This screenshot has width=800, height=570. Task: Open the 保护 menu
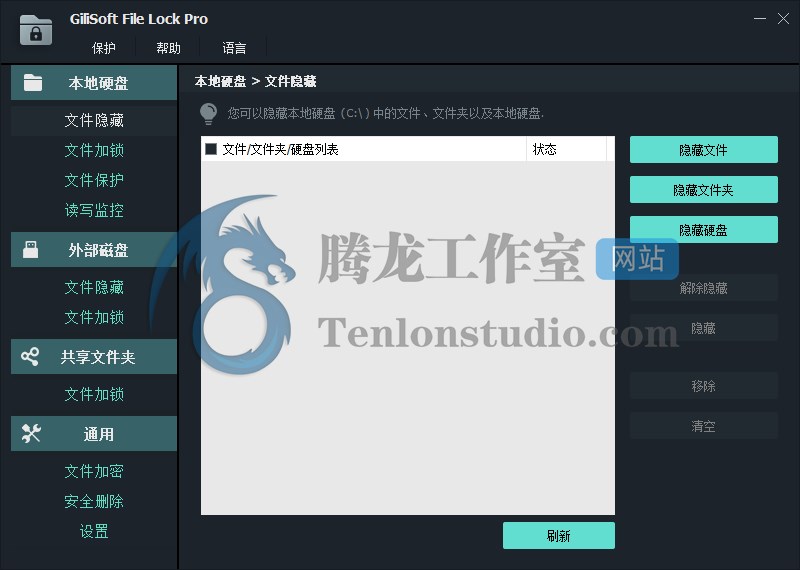point(104,48)
